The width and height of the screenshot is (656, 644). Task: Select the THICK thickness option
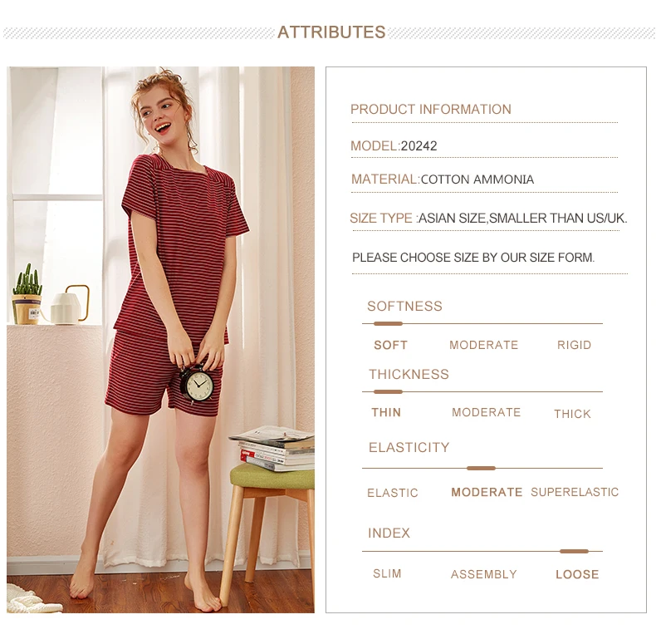pos(572,414)
